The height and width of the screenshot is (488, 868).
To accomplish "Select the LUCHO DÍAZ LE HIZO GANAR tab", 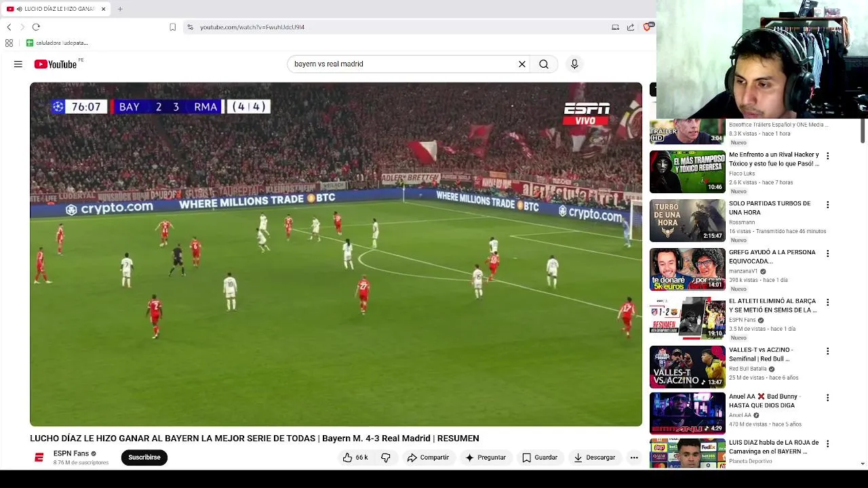I will (x=56, y=9).
